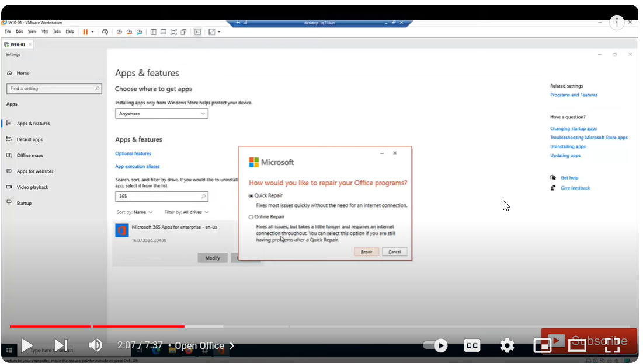The image size is (643, 364).
Task: Open video settings gear
Action: click(x=507, y=346)
